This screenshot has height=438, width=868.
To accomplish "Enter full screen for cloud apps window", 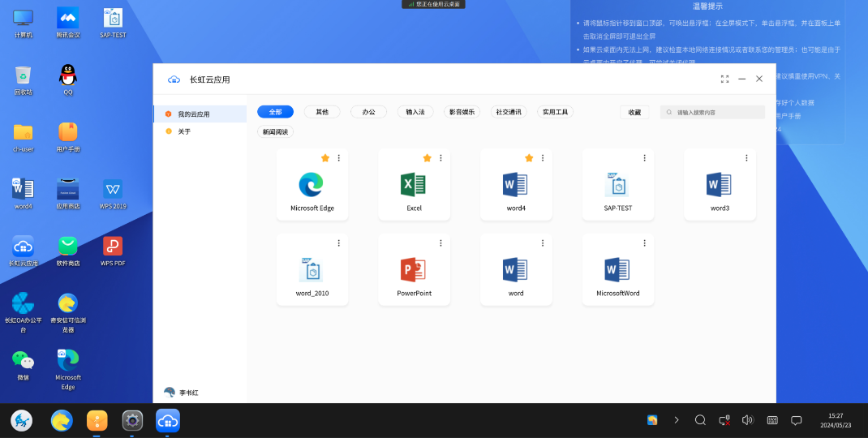I will tap(724, 79).
